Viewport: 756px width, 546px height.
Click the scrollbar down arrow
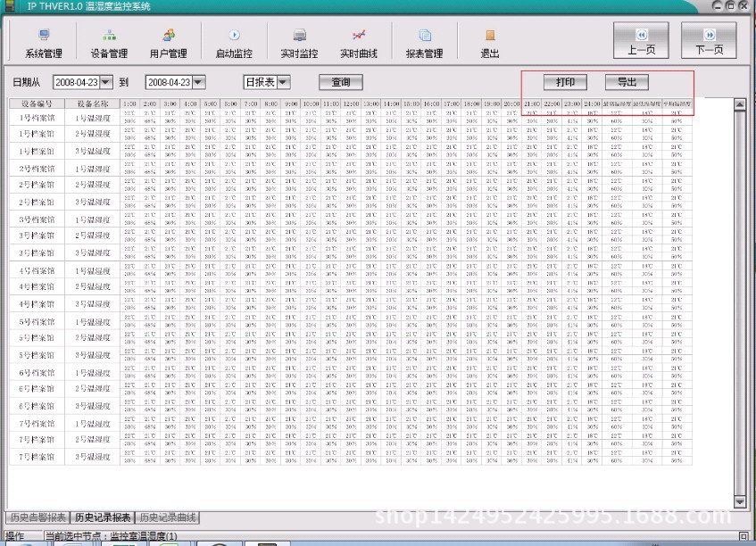tap(742, 500)
